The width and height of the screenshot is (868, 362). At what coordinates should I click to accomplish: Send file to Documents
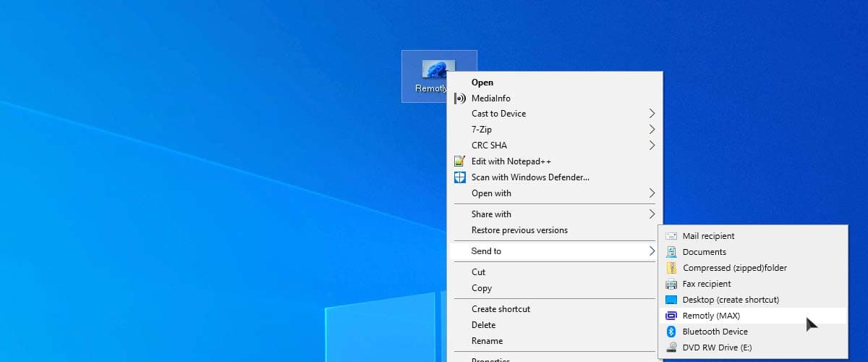coord(753,252)
